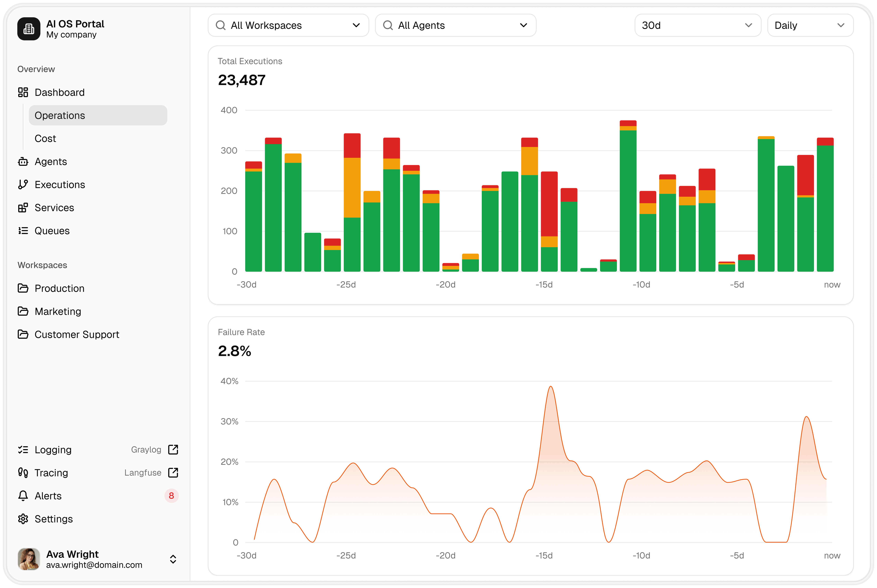Click the Customer Support folder icon

(x=23, y=334)
